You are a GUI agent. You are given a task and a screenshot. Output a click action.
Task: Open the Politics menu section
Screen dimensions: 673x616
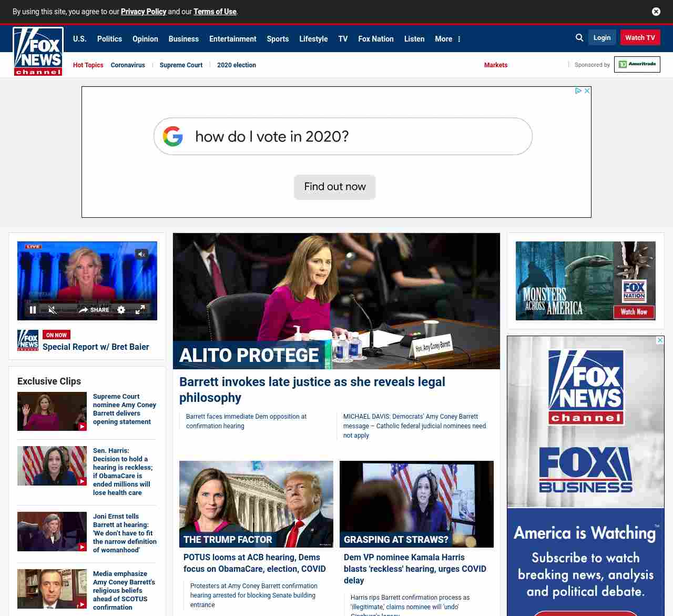click(109, 39)
